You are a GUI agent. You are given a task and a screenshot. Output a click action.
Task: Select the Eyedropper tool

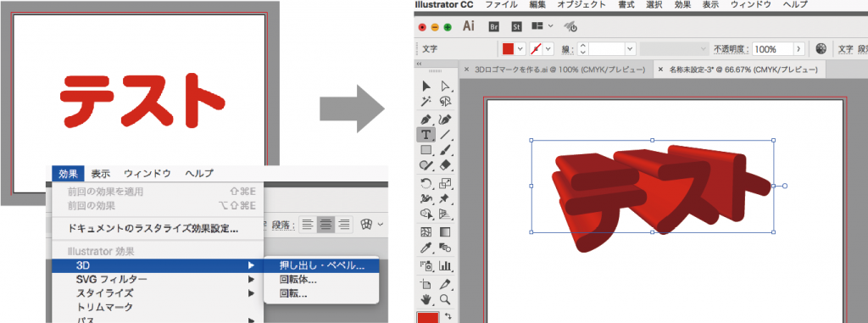426,247
